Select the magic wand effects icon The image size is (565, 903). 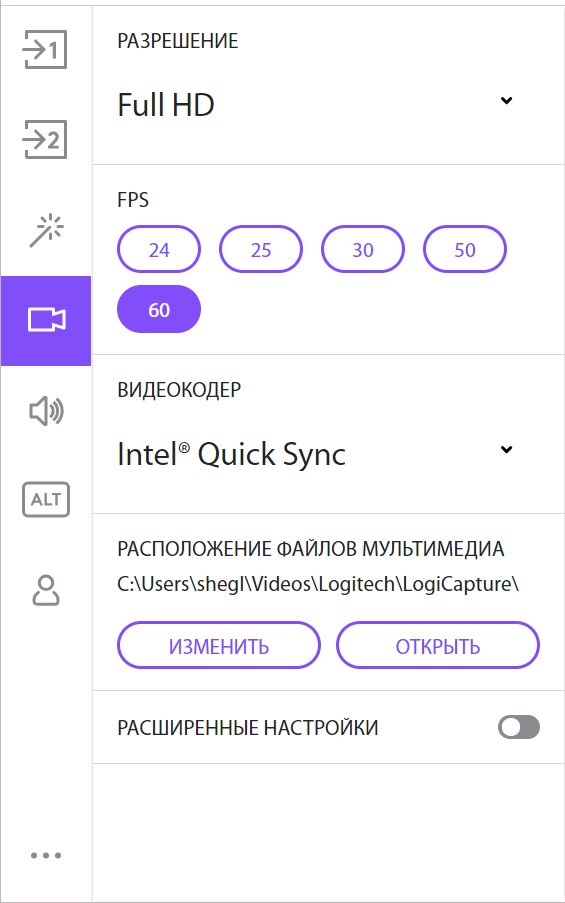coord(47,230)
